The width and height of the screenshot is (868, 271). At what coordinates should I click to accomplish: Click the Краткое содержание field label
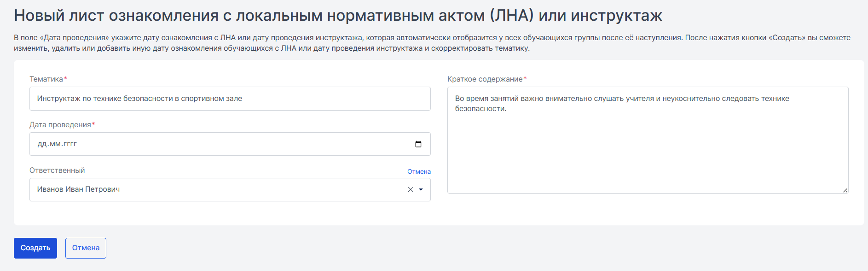(x=487, y=79)
